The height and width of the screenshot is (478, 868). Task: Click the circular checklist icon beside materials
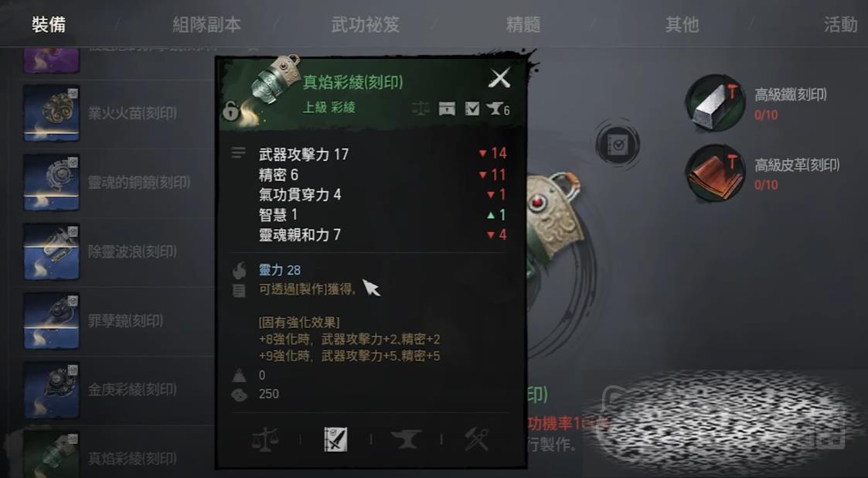point(618,145)
